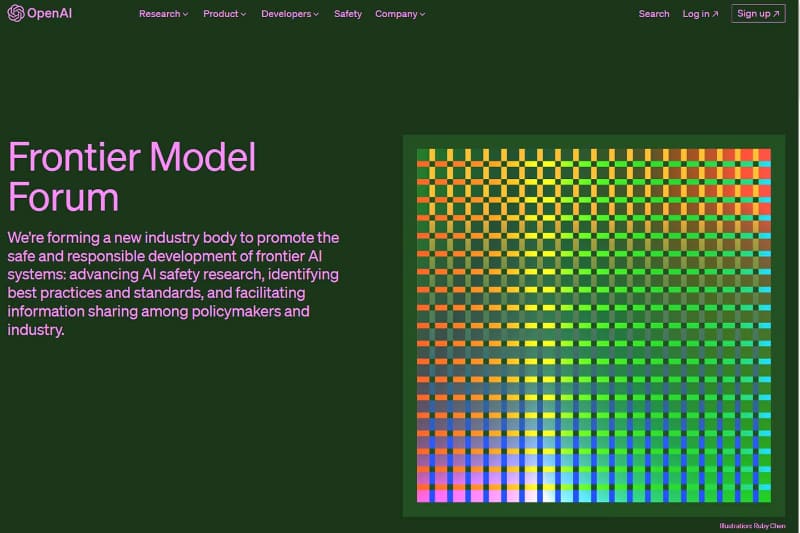
Task: Click the colorful grid illustration
Action: (594, 325)
